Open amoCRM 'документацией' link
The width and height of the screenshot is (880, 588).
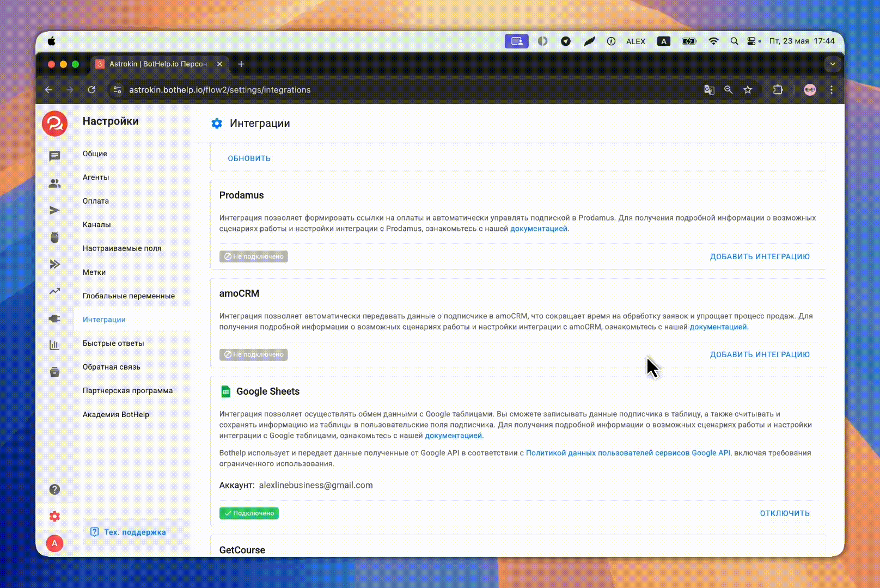pos(718,327)
